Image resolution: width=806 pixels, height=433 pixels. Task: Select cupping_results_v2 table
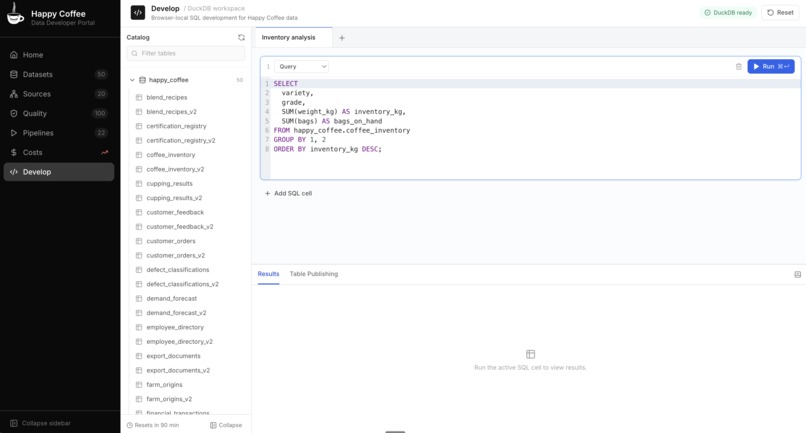point(174,198)
